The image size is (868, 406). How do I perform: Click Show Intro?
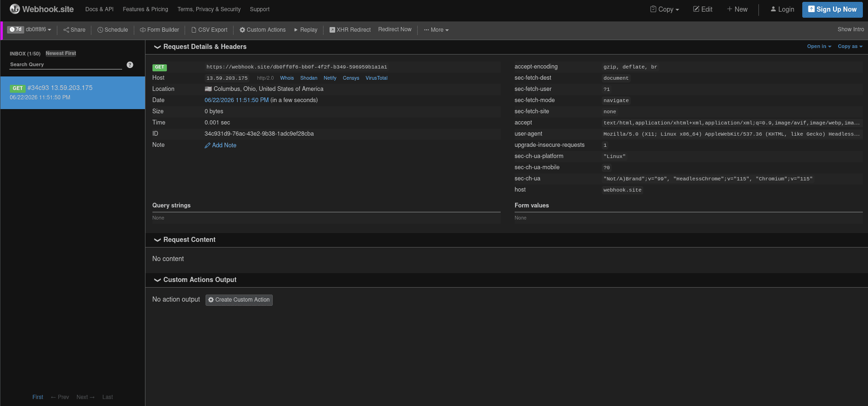click(851, 29)
